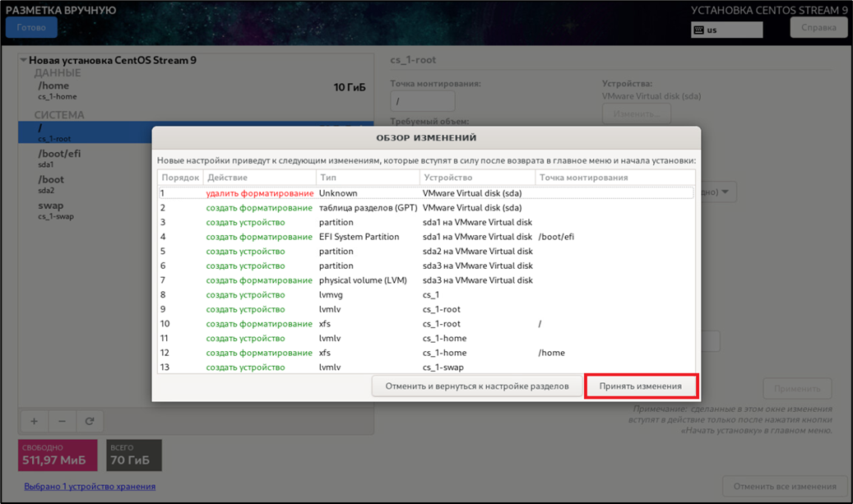Click 'таблица разделов (GPT)' type cell

pyautogui.click(x=368, y=208)
